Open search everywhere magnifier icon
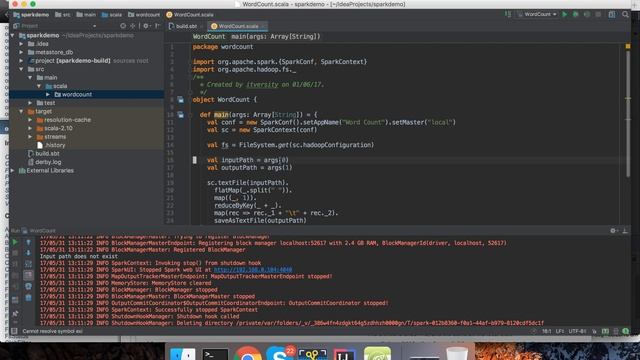Viewport: 640px width, 360px height. 625,14
